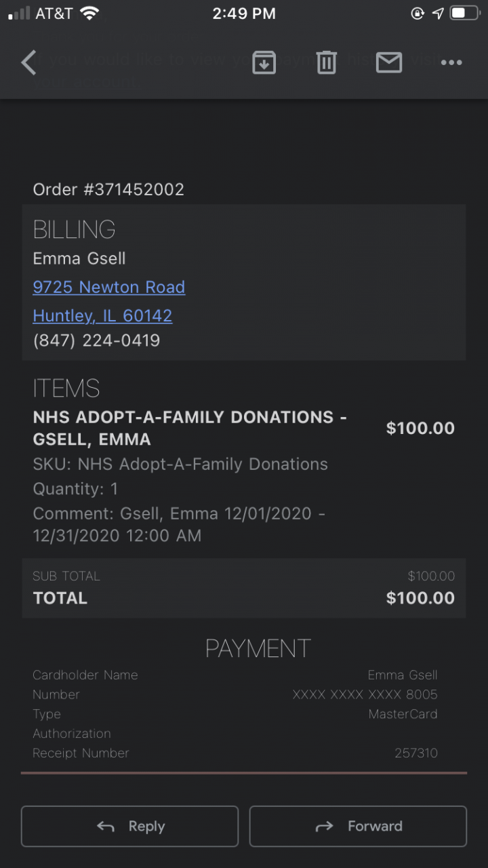Tap the location arrow status icon
Image resolution: width=488 pixels, height=868 pixels.
tap(438, 13)
